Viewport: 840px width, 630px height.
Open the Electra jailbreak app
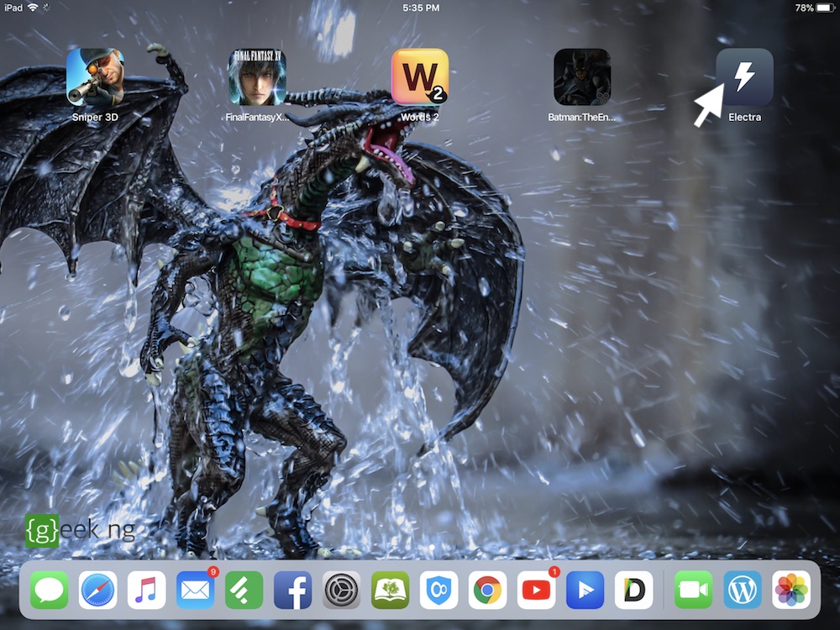(x=744, y=76)
